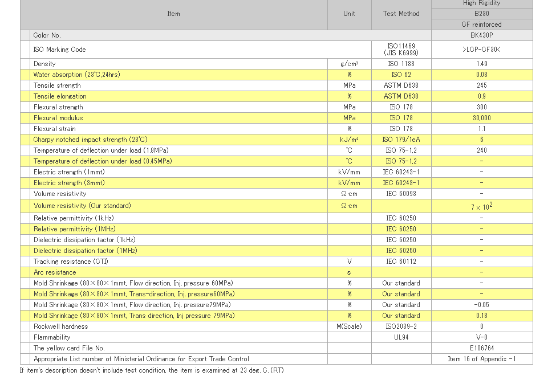This screenshot has height=392, width=556.
Task: Click the 'CF reinforced' header cell
Action: tap(481, 24)
